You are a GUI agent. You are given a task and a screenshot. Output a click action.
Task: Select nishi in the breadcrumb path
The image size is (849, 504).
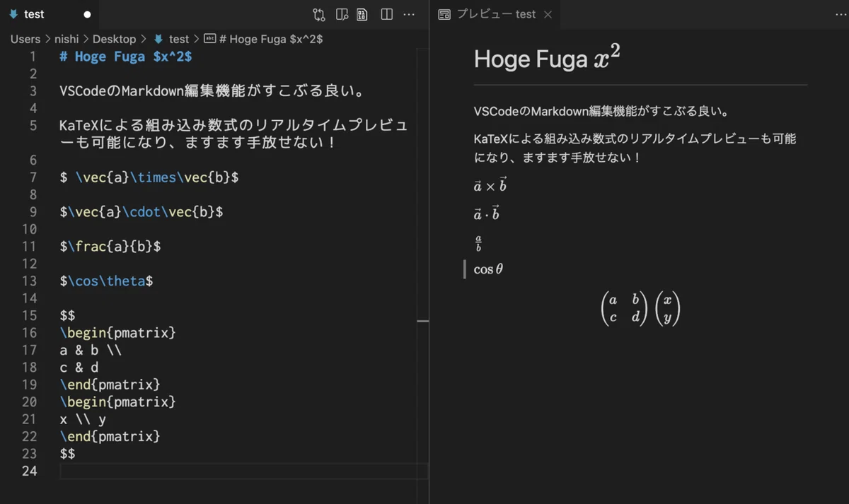[x=67, y=39]
